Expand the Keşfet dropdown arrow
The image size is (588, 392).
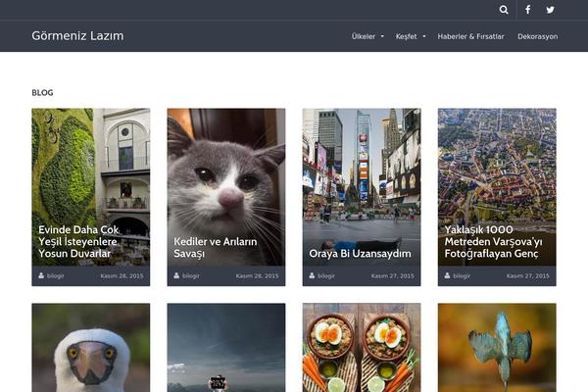424,36
